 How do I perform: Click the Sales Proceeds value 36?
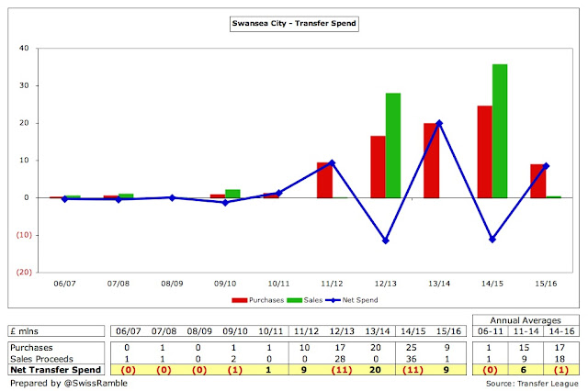coord(411,359)
